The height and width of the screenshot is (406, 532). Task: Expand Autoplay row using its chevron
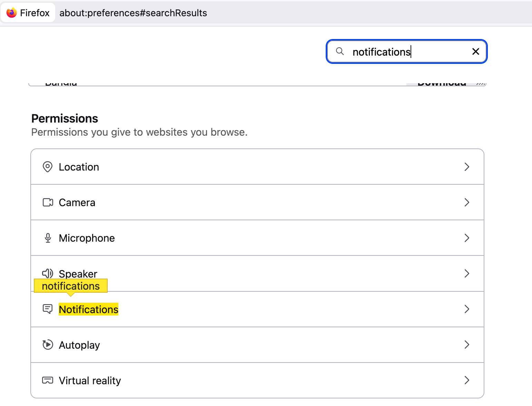pyautogui.click(x=466, y=345)
